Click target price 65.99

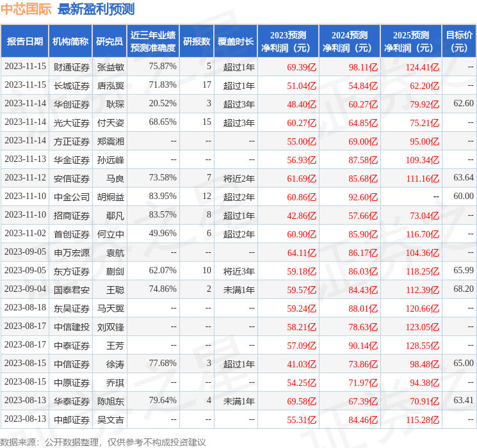point(464,270)
